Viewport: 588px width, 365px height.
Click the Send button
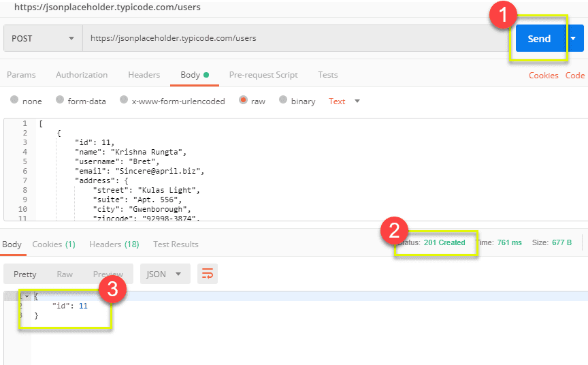pos(539,39)
